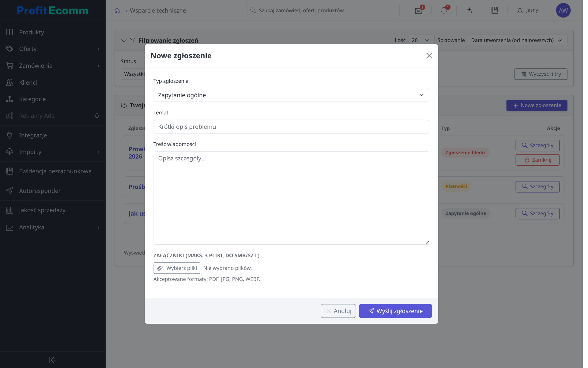Open the Ilość 20 dropdown

pyautogui.click(x=421, y=40)
